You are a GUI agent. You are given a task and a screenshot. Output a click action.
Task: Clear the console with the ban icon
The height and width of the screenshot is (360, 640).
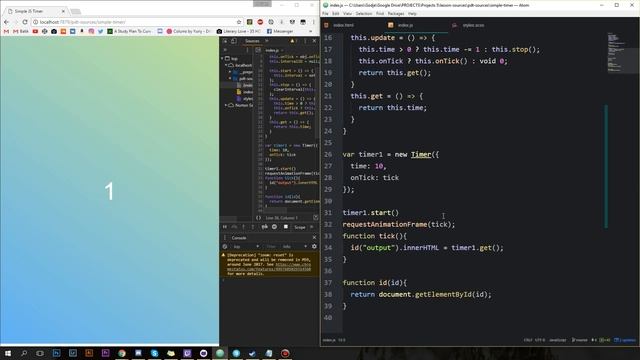click(x=225, y=247)
